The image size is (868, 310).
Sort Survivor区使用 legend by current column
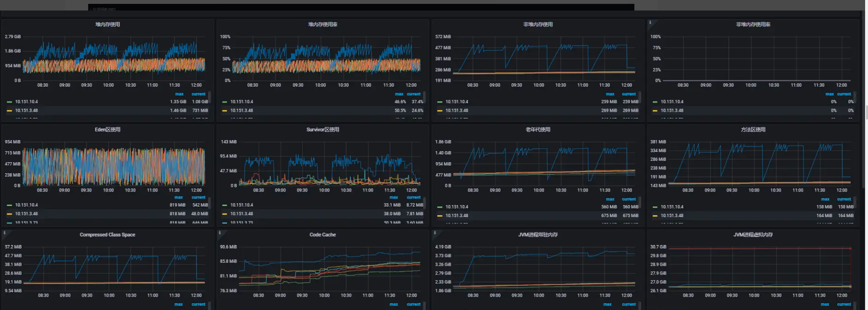point(414,197)
